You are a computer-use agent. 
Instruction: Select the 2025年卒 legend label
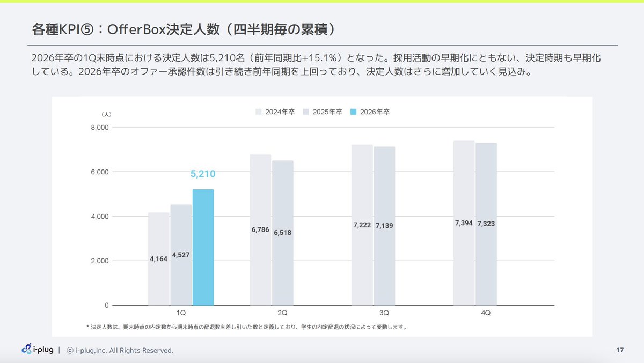[327, 112]
